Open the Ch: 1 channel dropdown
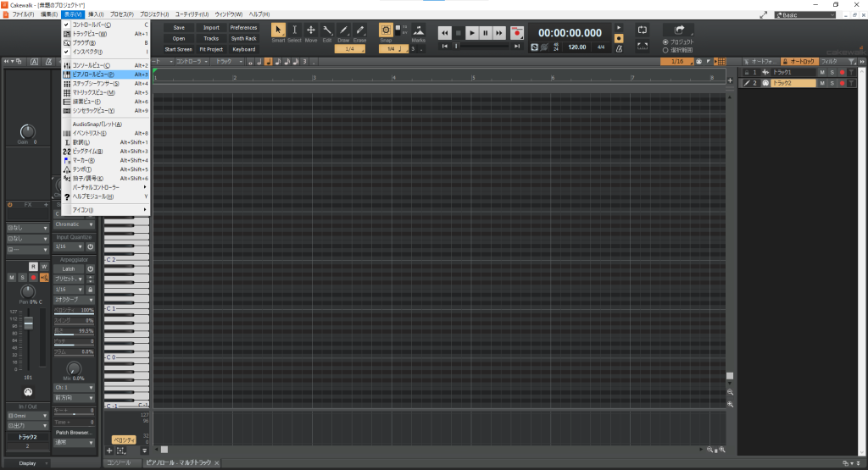This screenshot has height=470, width=868. 75,388
